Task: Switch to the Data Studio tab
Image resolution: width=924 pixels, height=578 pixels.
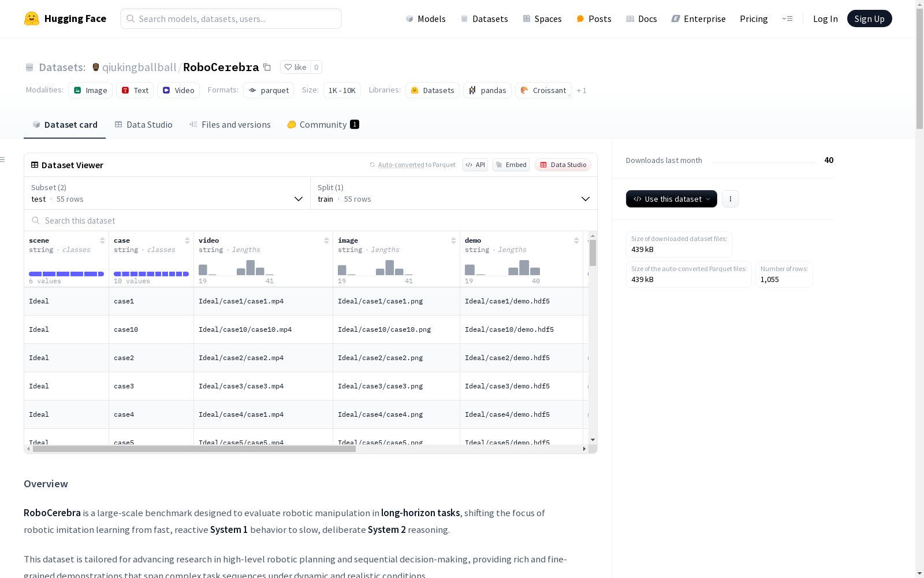Action: [143, 125]
